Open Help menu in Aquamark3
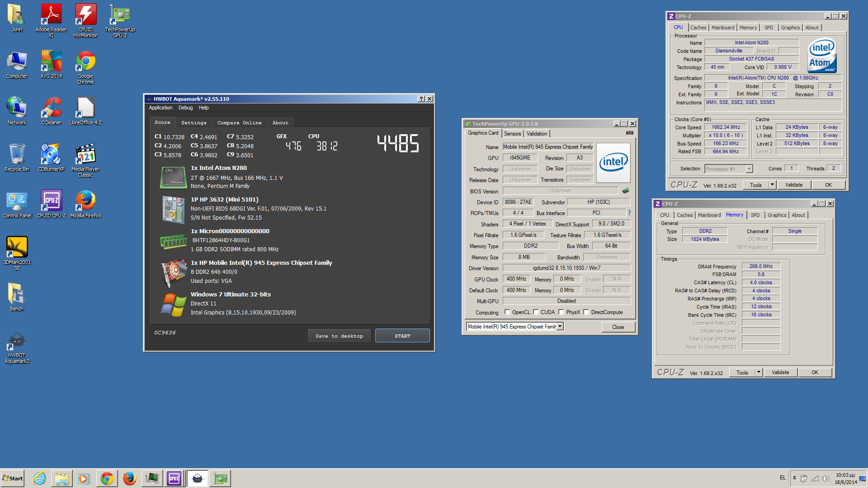868x488 pixels. tap(204, 108)
